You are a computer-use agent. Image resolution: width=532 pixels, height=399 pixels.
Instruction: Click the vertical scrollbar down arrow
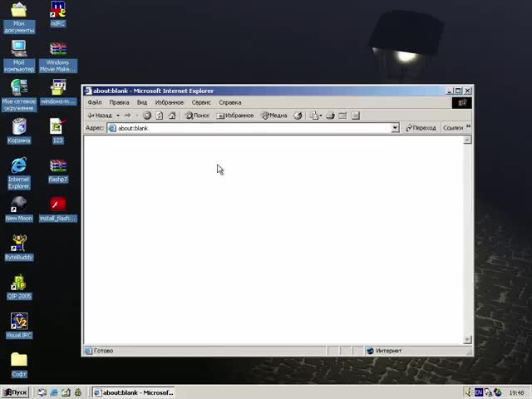click(467, 340)
